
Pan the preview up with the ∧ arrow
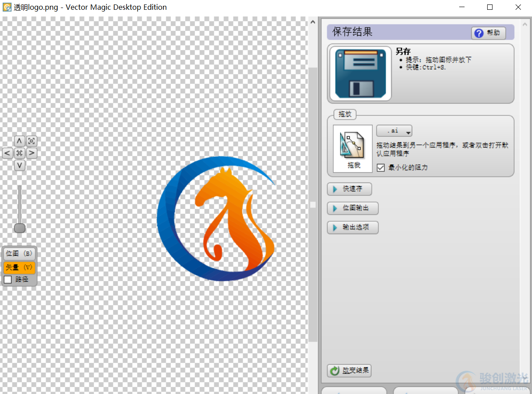(x=20, y=141)
